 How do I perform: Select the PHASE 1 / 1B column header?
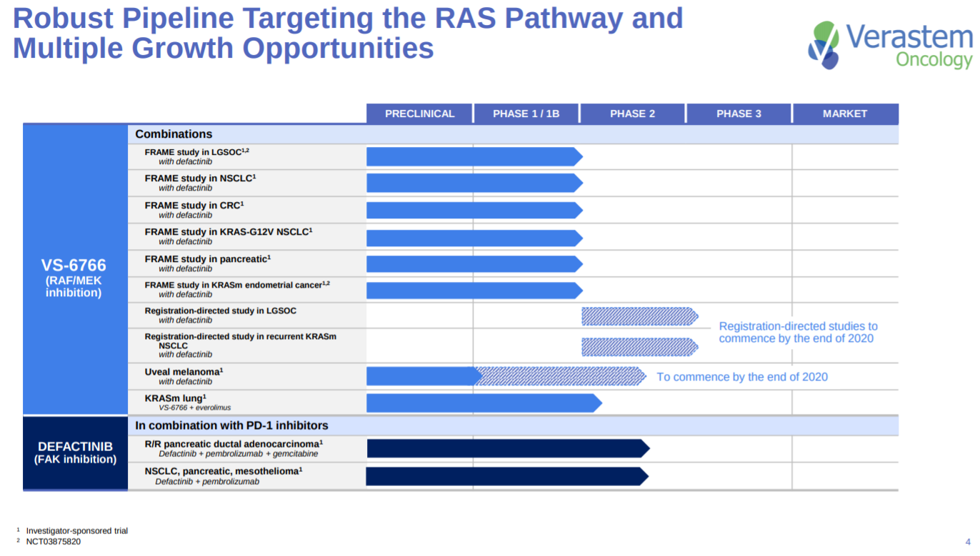(526, 113)
